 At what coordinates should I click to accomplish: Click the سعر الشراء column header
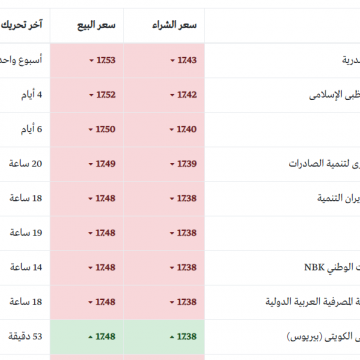pyautogui.click(x=174, y=25)
